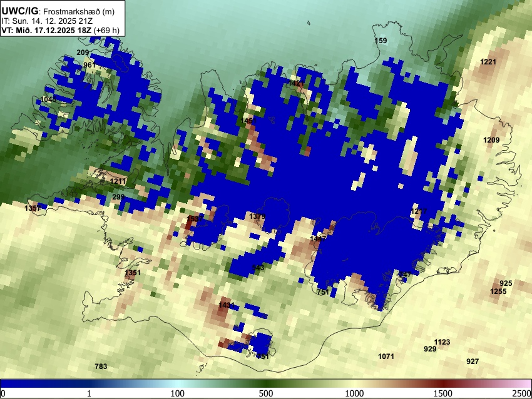Click the 783 value label on the map
Image resolution: width=532 pixels, height=399 pixels.
tap(101, 366)
